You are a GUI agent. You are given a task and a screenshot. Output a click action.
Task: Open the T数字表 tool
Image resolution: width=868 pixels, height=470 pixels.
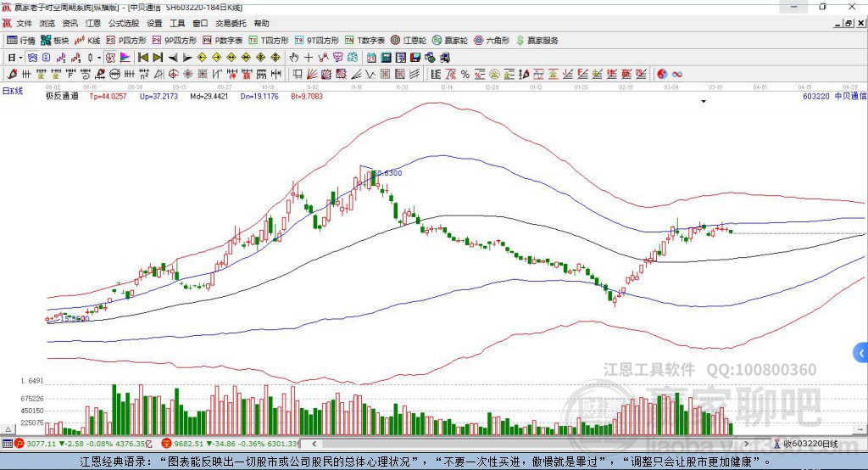pos(364,41)
